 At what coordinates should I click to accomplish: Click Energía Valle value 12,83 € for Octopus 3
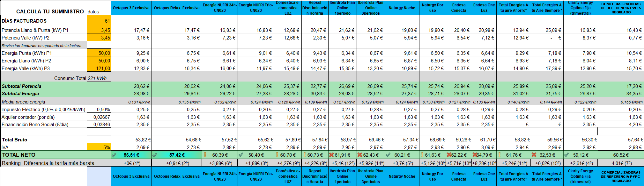coord(131,68)
